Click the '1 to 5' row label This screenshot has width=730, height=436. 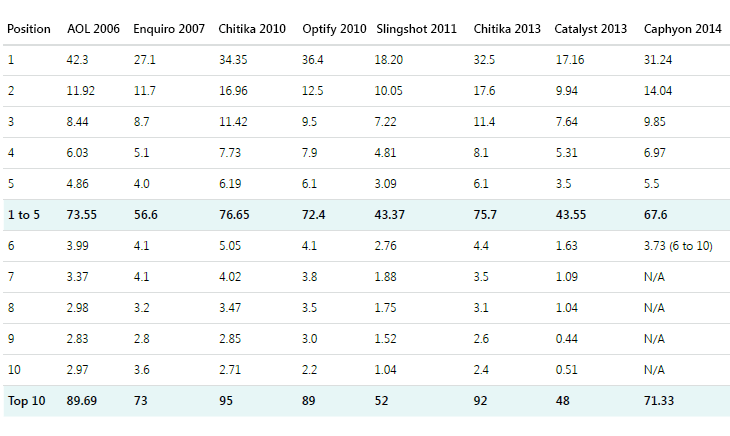25,215
